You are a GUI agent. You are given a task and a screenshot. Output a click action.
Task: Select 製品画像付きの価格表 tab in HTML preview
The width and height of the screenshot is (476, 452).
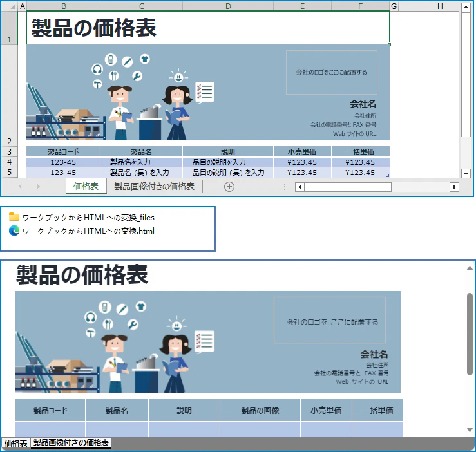tap(71, 443)
